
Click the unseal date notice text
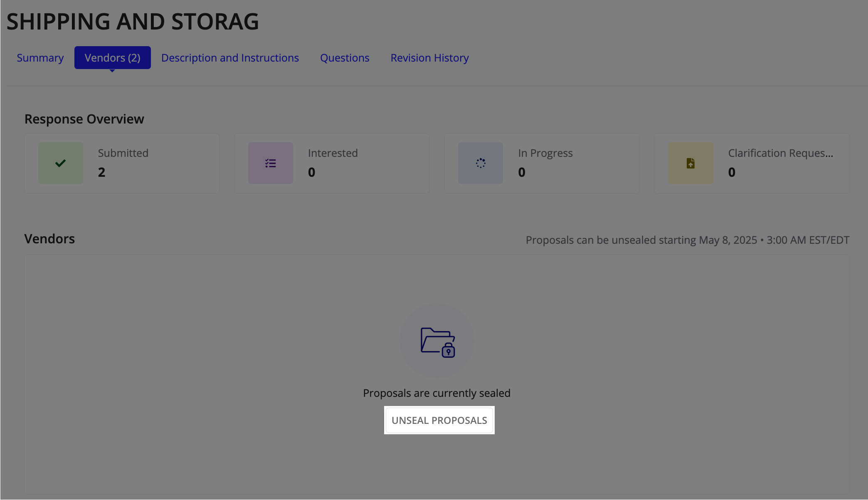688,240
